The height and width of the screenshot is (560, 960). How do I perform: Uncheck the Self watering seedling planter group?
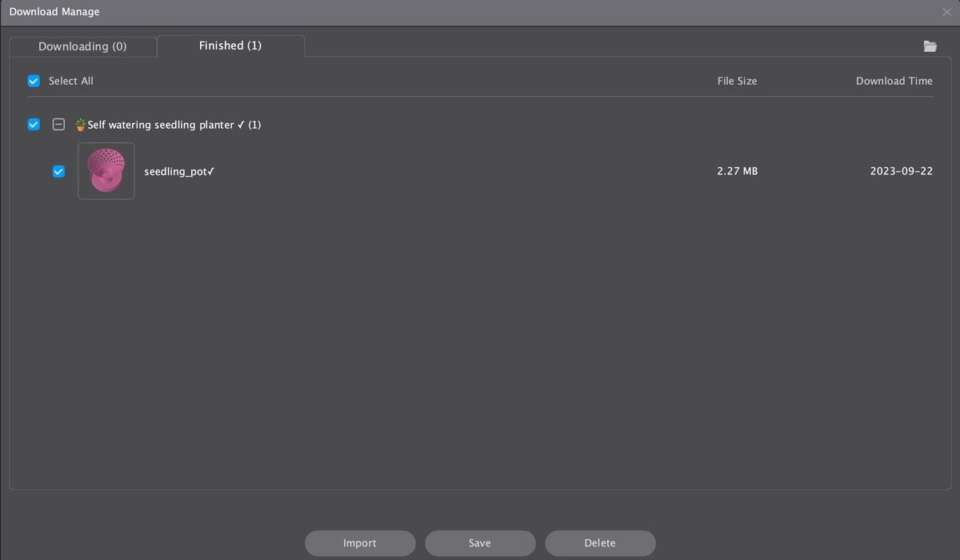[x=34, y=124]
